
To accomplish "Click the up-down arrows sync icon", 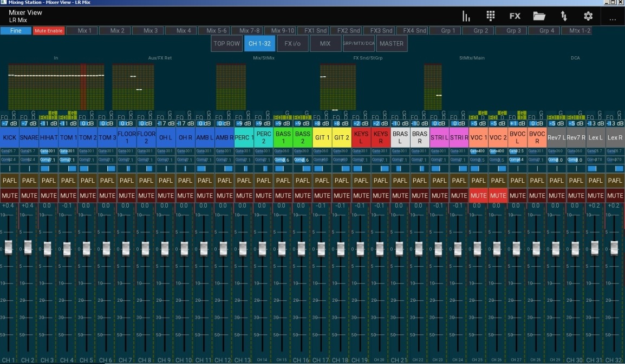I will coord(564,16).
